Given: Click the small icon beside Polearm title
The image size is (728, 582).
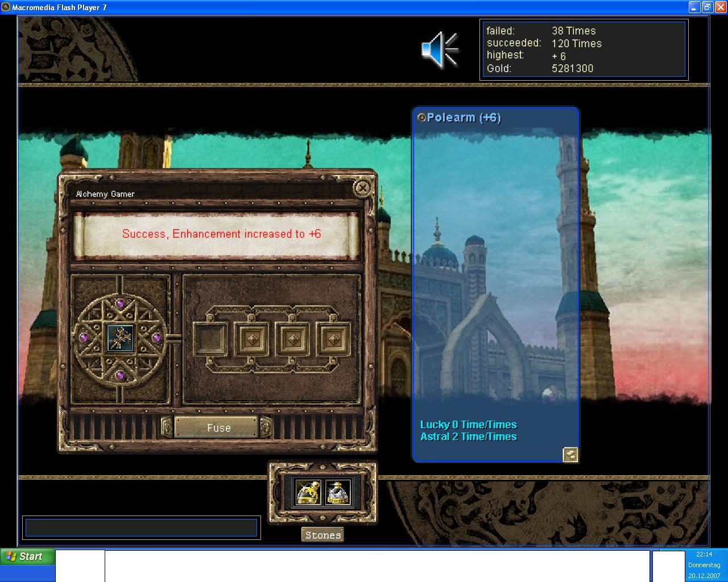Looking at the screenshot, I should coord(421,118).
